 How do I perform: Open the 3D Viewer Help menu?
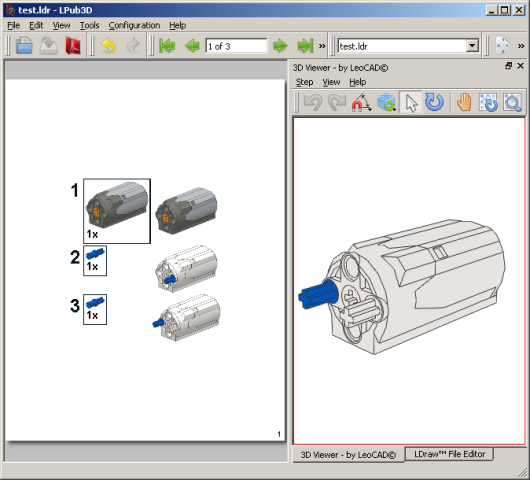(358, 82)
